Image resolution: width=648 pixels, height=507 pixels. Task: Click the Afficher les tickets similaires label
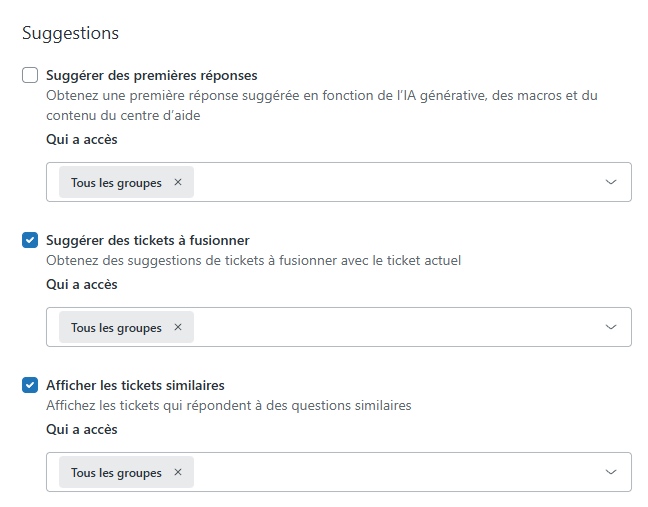[x=135, y=385]
